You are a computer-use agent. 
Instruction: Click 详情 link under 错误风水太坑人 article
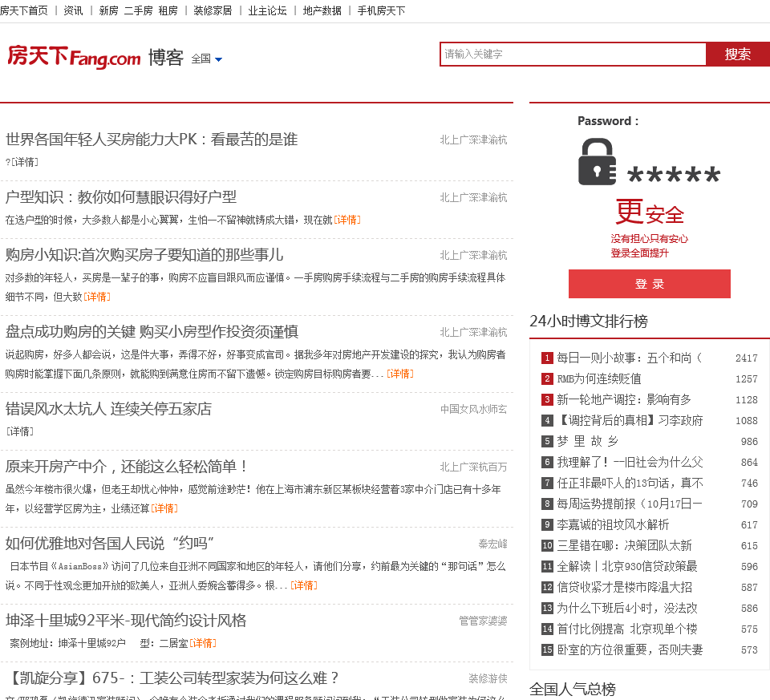pyautogui.click(x=19, y=431)
